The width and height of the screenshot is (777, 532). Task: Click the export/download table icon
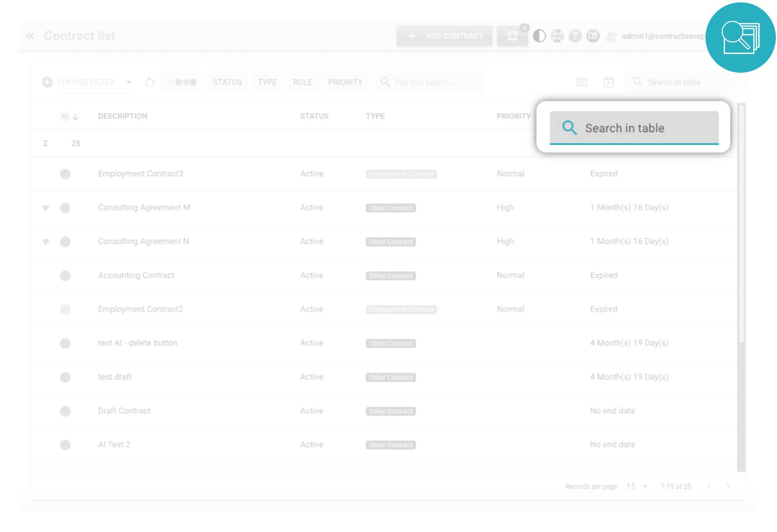click(608, 82)
